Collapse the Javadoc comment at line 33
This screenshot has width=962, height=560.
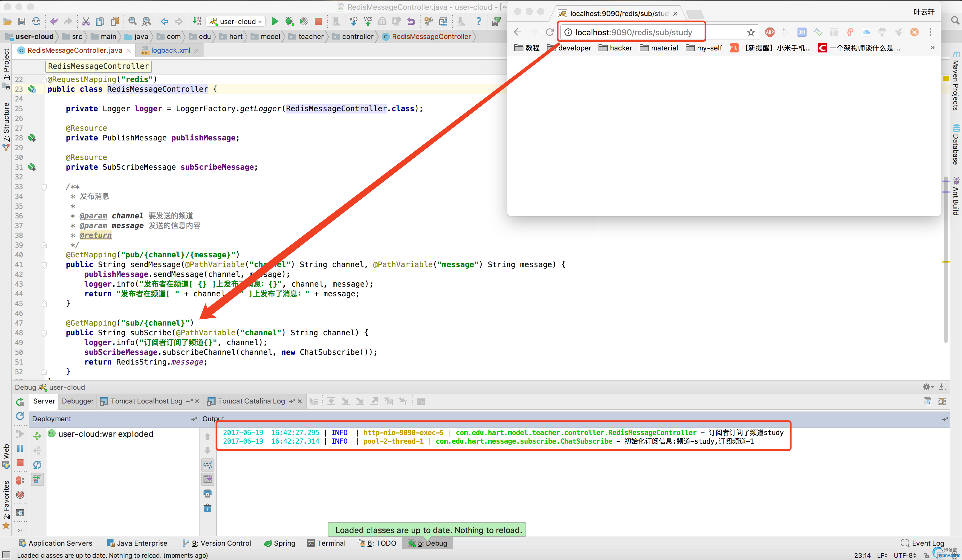click(44, 187)
